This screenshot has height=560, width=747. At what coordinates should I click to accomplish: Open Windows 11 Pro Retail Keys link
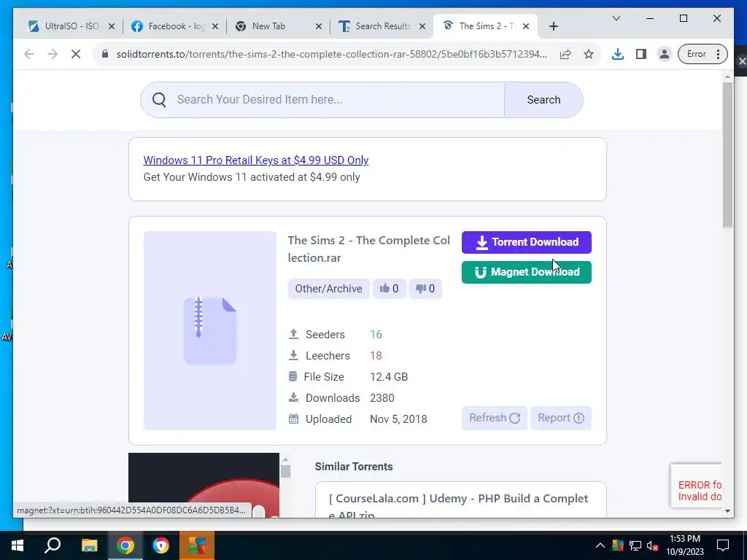(x=256, y=160)
